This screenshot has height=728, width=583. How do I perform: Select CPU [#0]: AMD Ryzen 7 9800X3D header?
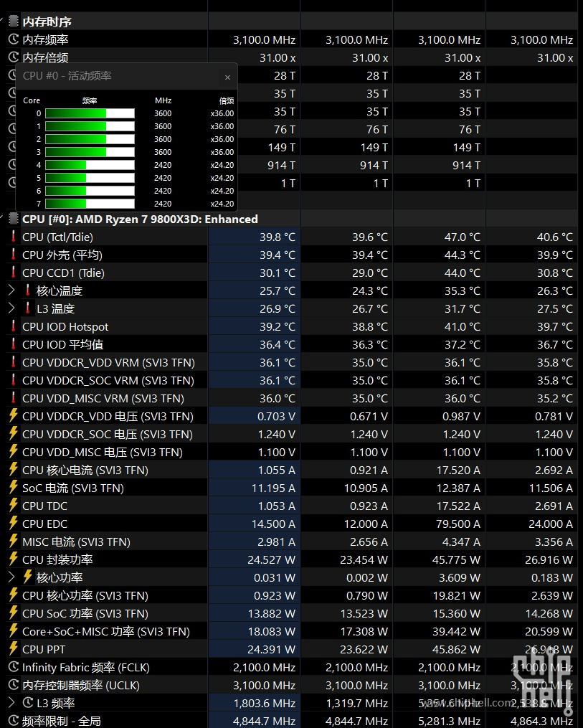pyautogui.click(x=140, y=219)
